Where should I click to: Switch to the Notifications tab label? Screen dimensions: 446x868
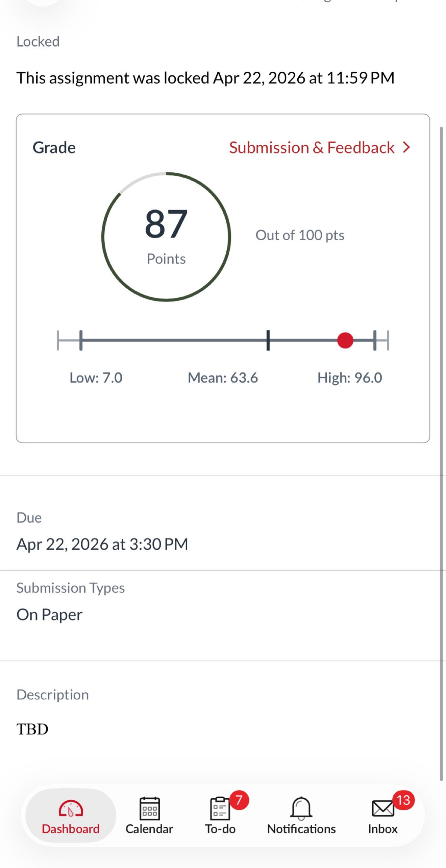[x=301, y=829]
